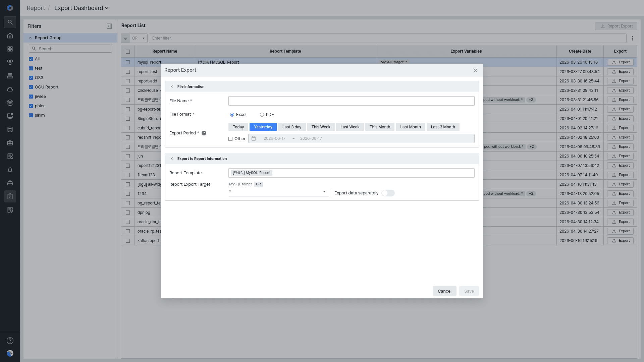Screen dimensions: 644x362
Task: Click the File Name input field
Action: point(351,101)
